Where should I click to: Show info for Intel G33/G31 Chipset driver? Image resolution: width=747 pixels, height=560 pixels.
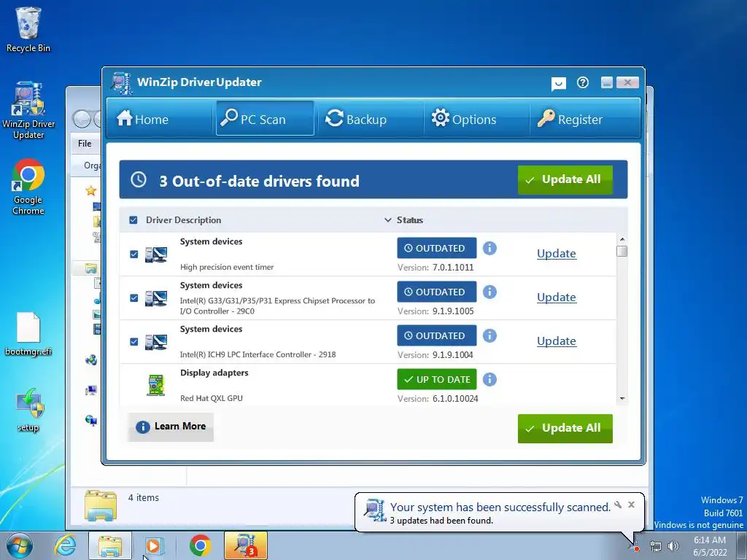pos(489,292)
